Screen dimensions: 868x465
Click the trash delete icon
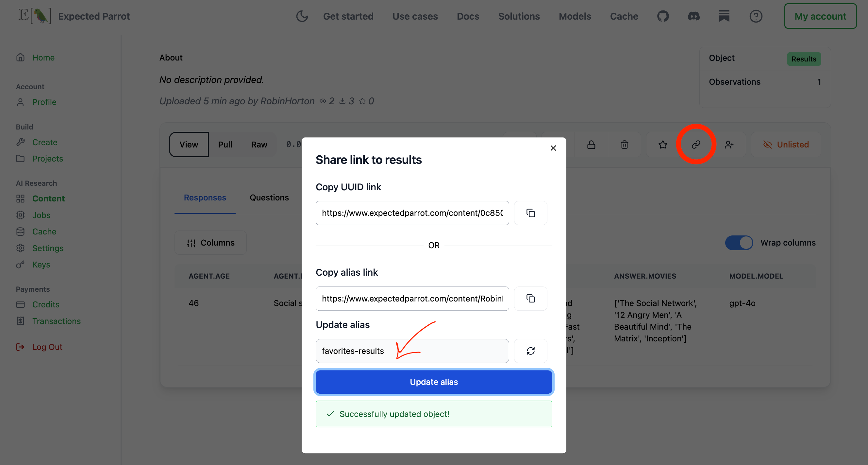point(625,145)
